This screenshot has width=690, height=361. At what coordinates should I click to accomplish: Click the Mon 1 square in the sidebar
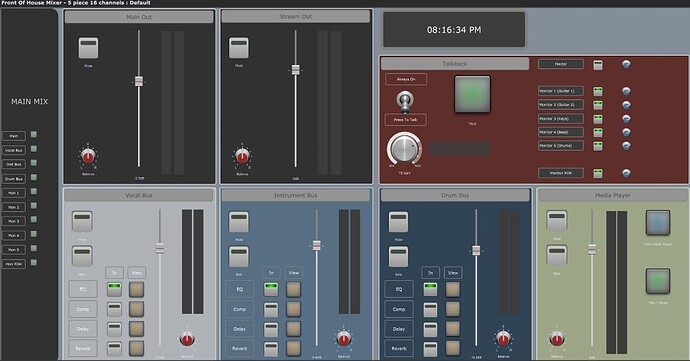34,192
